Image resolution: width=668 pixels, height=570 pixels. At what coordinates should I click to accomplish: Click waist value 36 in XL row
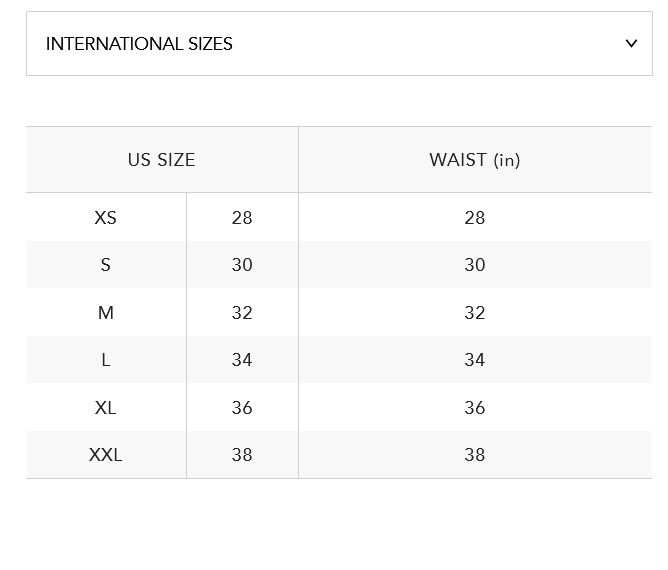pyautogui.click(x=475, y=408)
